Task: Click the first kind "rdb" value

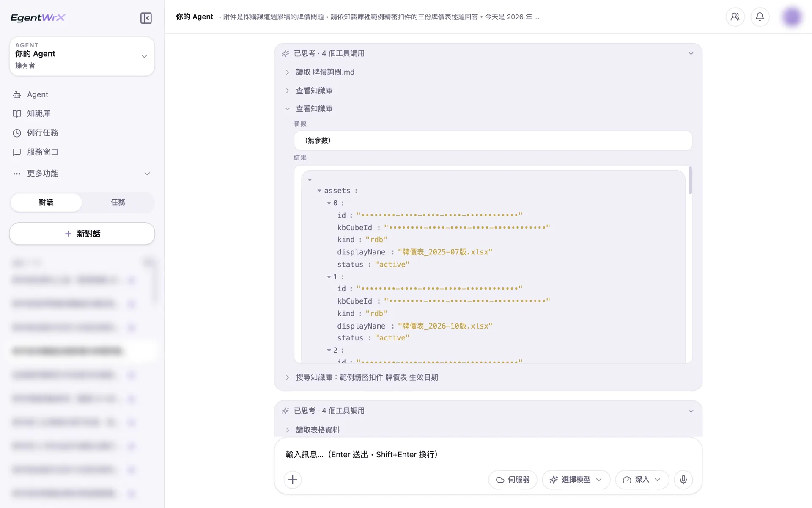Action: click(x=376, y=240)
